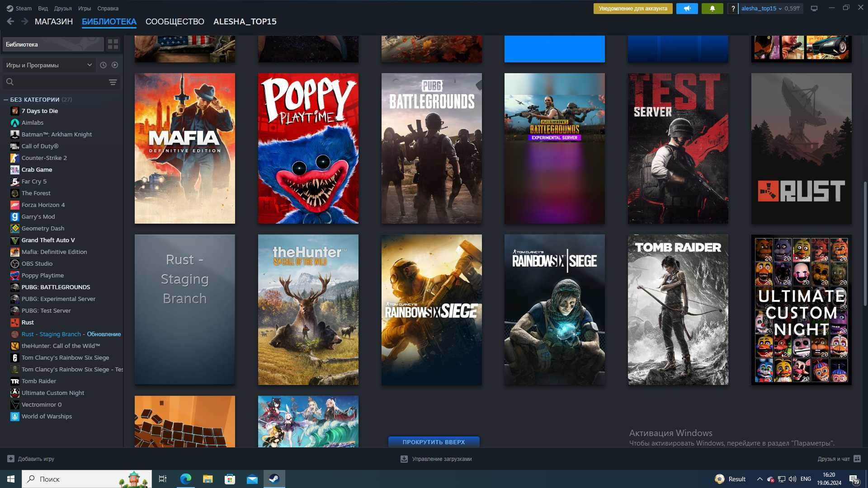The image size is (868, 488).
Task: Open the Rust cover art
Action: point(802,148)
